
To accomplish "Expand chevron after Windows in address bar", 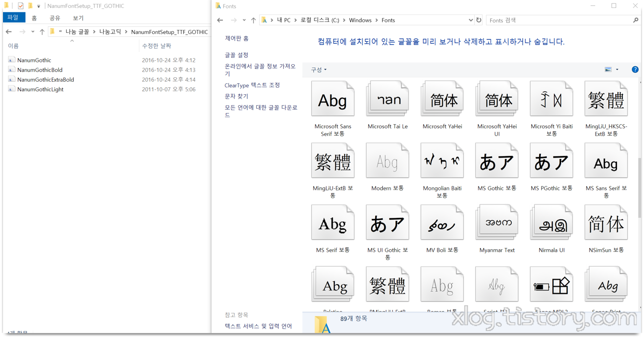I will click(377, 20).
